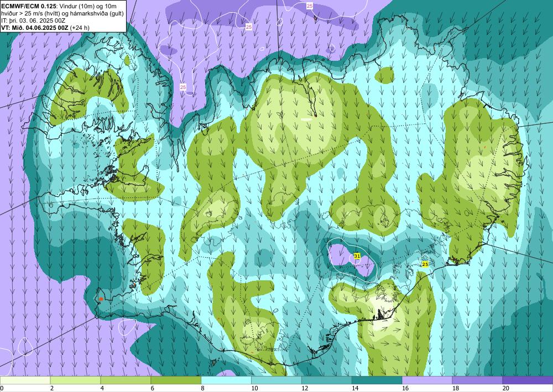The image size is (553, 392).
Task: Click the 0–2 m/s palest legend swatch
Action: [x=25, y=380]
